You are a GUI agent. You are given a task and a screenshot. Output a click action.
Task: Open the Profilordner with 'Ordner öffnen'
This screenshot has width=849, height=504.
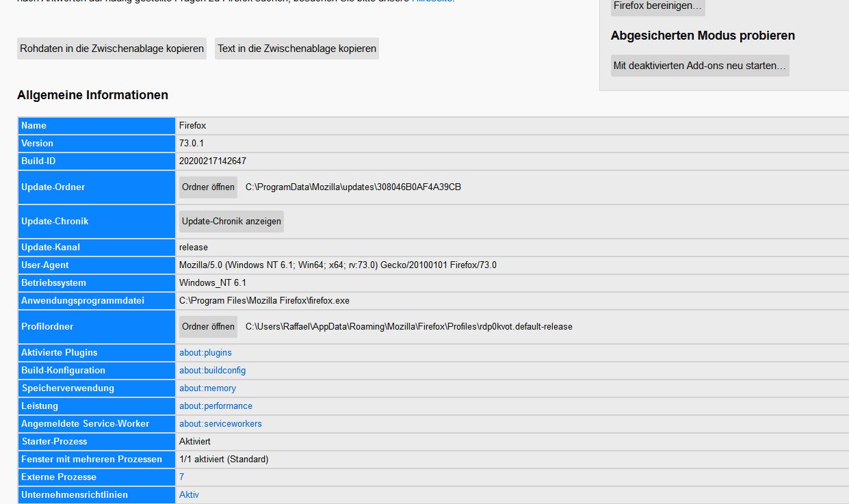pyautogui.click(x=208, y=326)
